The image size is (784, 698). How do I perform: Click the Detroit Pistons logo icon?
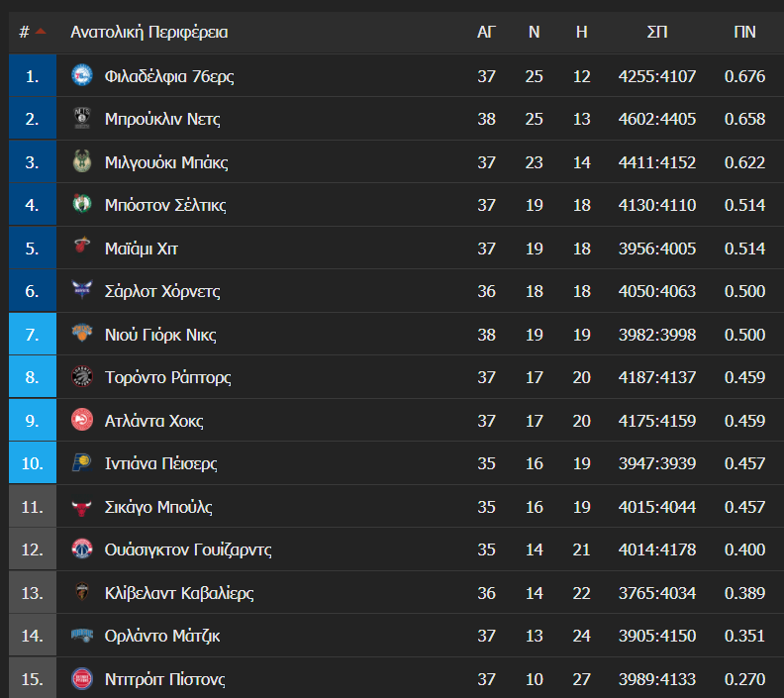click(81, 678)
